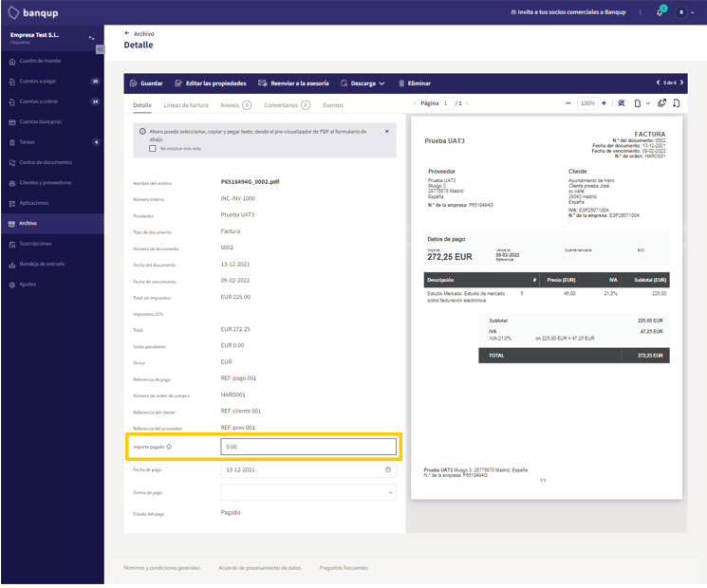Rotate the PDF document icon

[677, 103]
